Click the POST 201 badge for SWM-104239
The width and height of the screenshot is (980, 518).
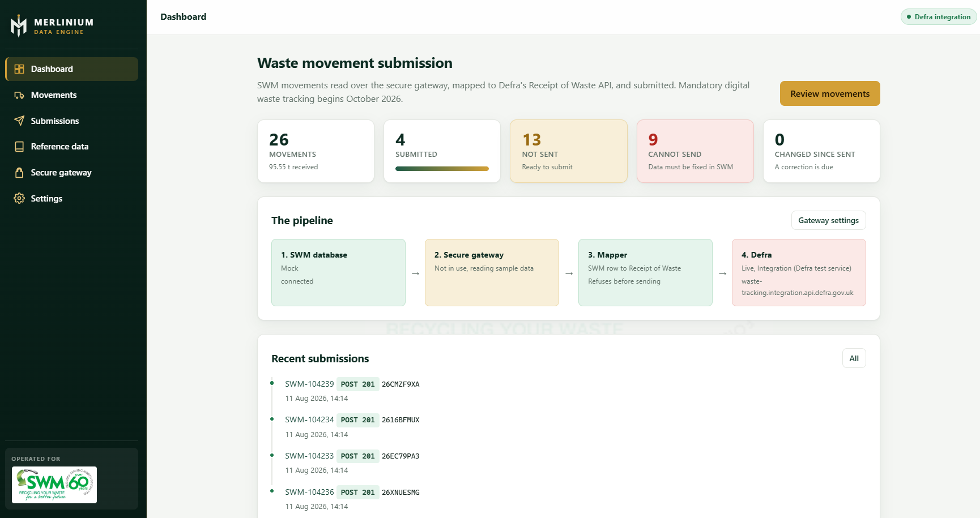358,384
